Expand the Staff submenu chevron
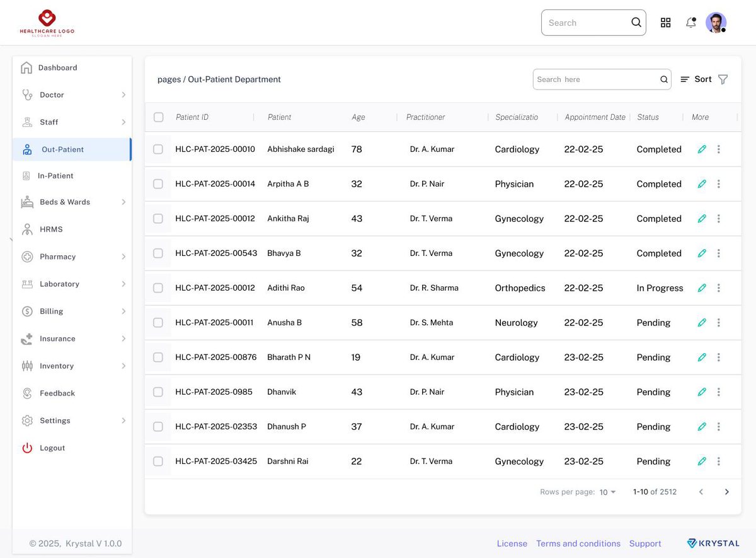 click(x=123, y=122)
